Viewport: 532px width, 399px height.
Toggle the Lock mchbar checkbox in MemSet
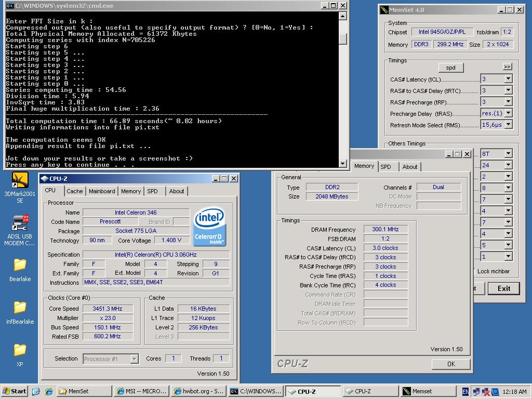[x=474, y=271]
